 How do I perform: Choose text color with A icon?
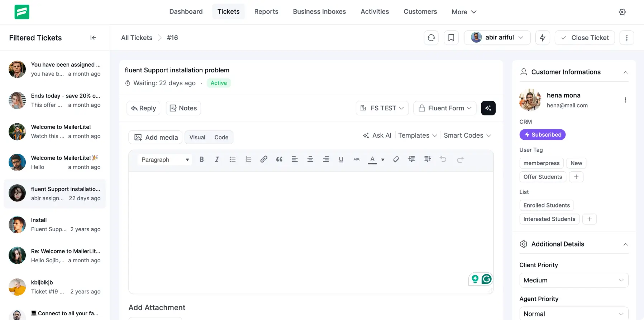pos(372,160)
